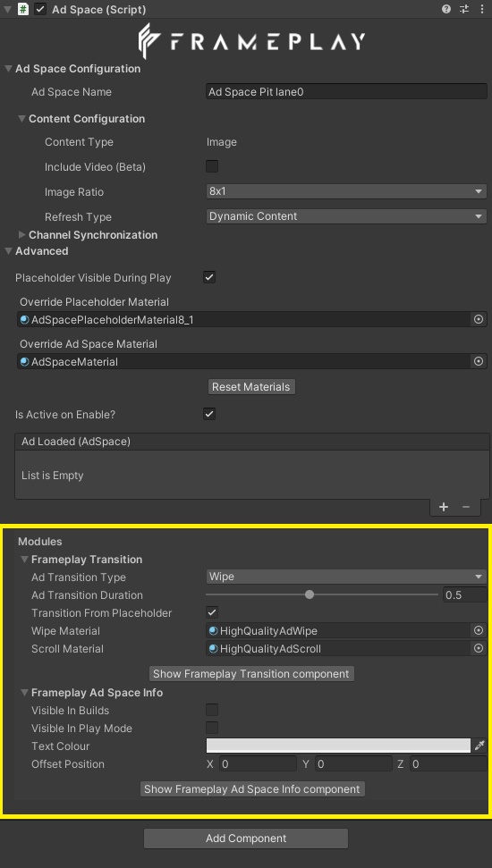
Task: Open the component three-dot options menu
Action: pyautogui.click(x=480, y=9)
